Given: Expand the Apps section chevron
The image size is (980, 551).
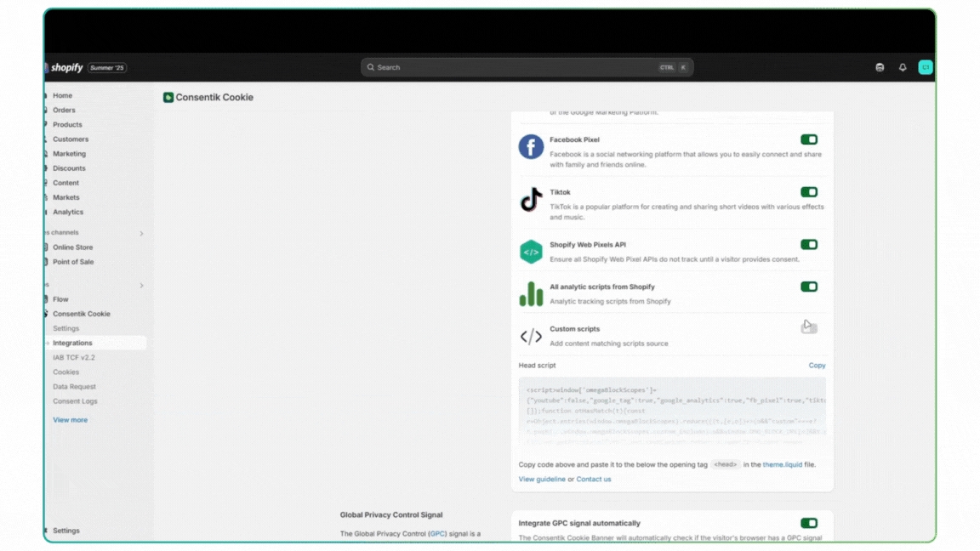Looking at the screenshot, I should click(141, 286).
